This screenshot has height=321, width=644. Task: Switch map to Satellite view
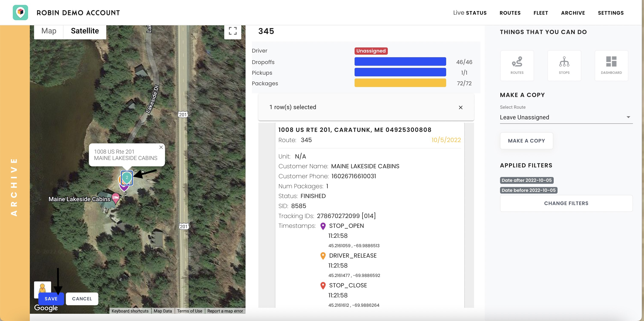[x=85, y=31]
